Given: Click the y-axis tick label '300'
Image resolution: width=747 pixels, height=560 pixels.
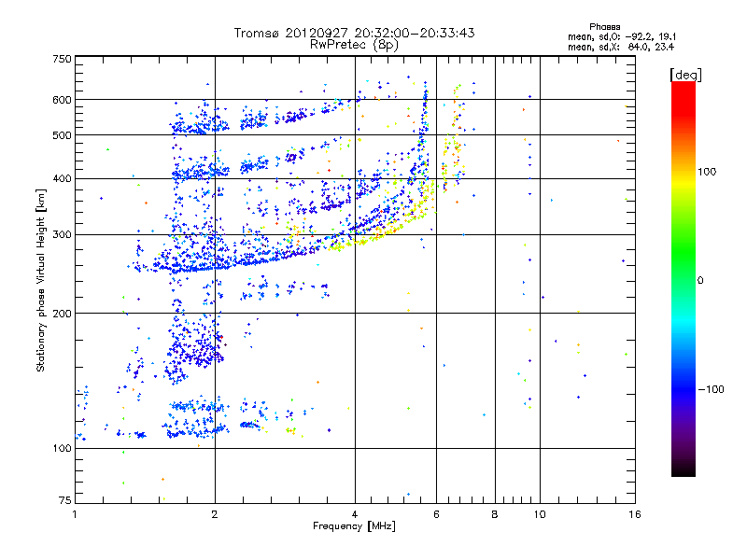Looking at the screenshot, I should click(62, 235).
